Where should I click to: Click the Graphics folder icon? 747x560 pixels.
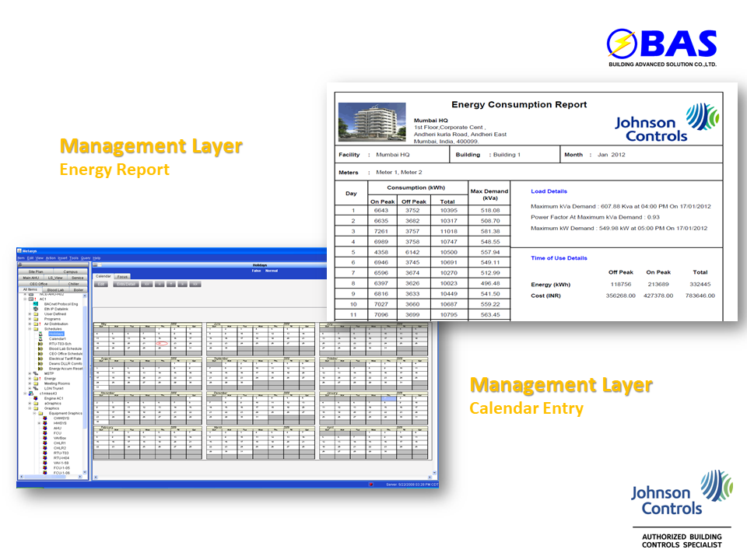tap(36, 408)
